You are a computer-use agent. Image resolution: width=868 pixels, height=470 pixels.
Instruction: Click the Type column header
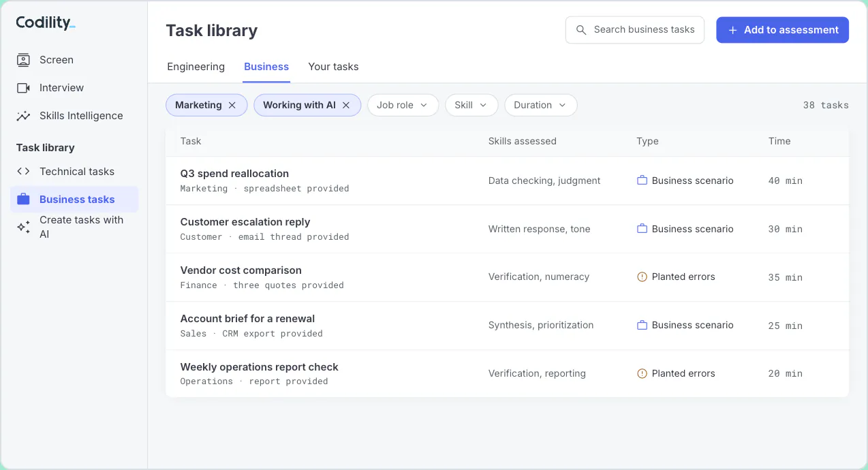[647, 141]
